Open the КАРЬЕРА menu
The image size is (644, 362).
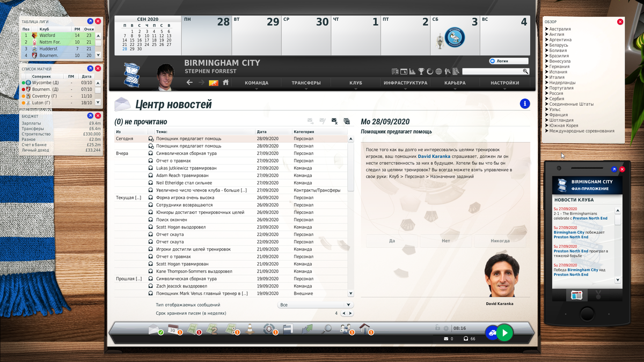coord(455,83)
